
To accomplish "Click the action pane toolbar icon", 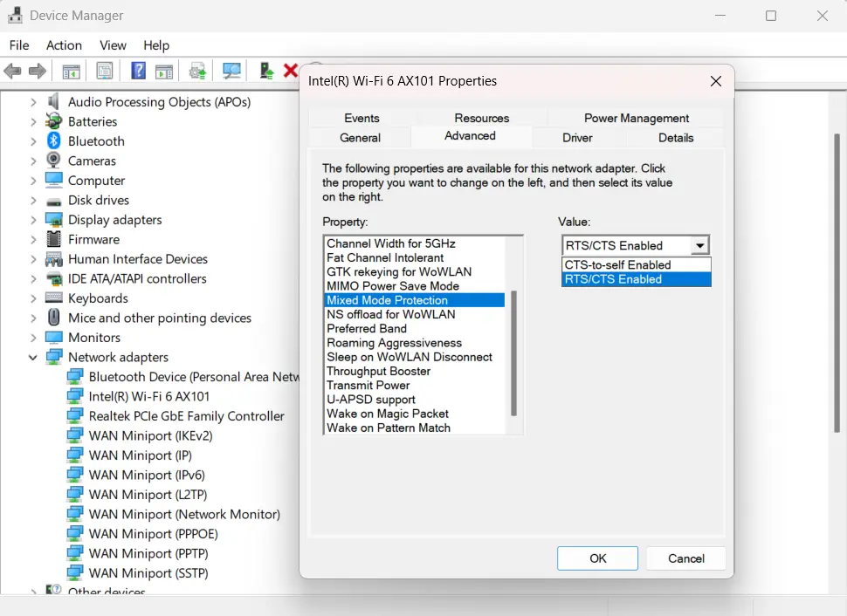I will click(163, 71).
